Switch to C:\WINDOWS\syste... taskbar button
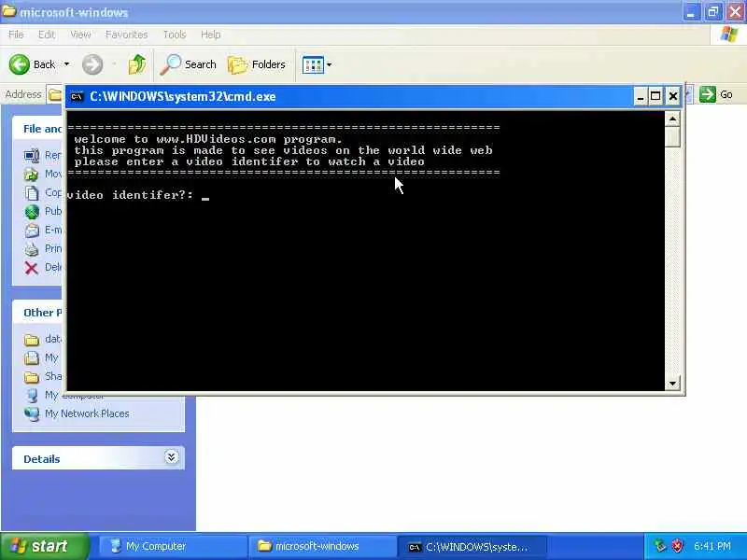Image resolution: width=747 pixels, height=560 pixels. click(x=471, y=547)
